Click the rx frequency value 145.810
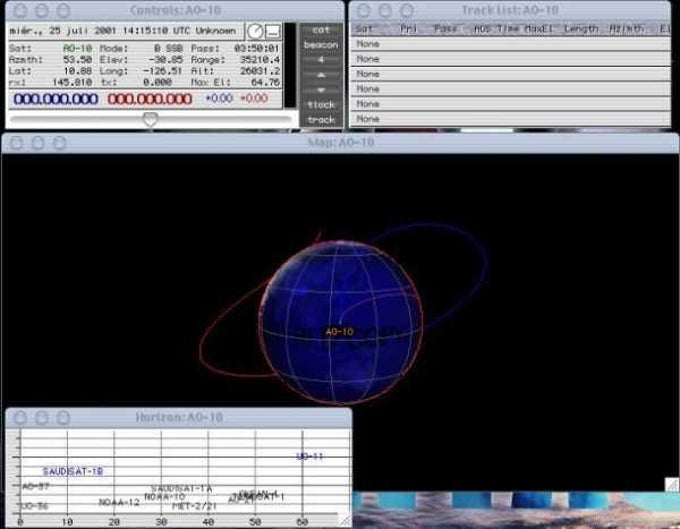 (72, 82)
